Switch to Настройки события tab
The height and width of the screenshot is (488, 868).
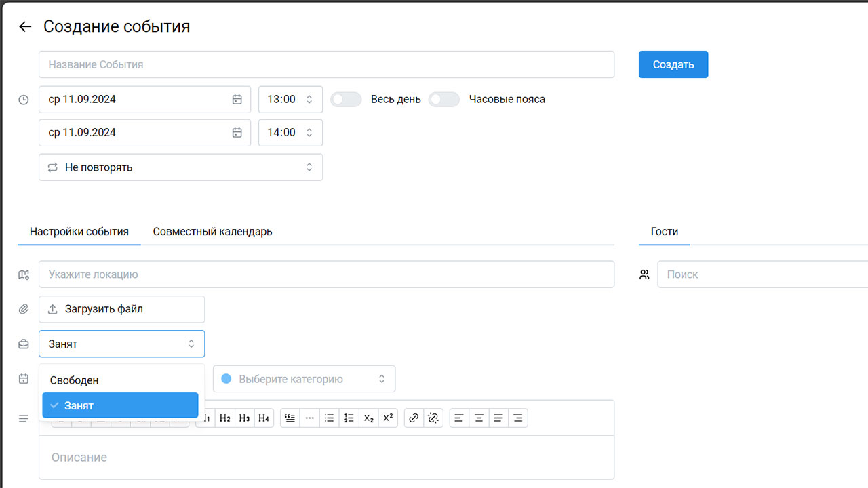point(79,232)
